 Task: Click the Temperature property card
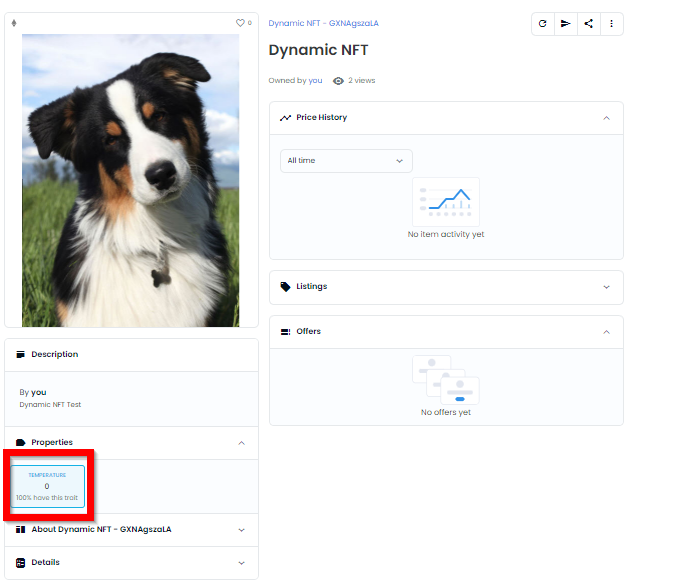tap(47, 486)
